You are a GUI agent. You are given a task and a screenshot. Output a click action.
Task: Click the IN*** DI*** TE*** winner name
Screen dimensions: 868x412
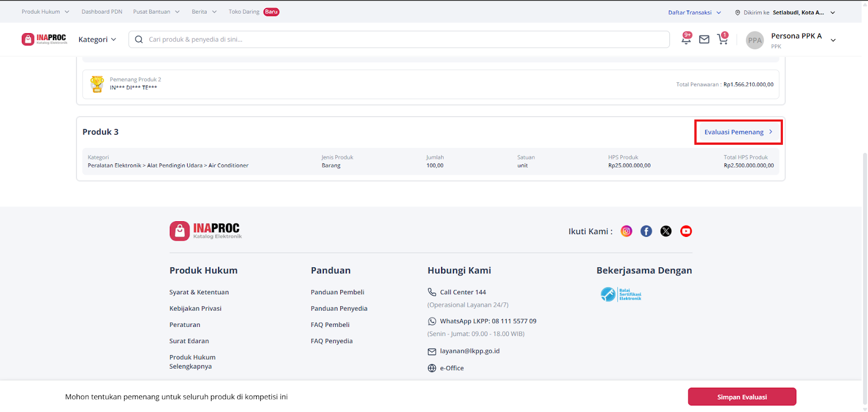click(133, 88)
